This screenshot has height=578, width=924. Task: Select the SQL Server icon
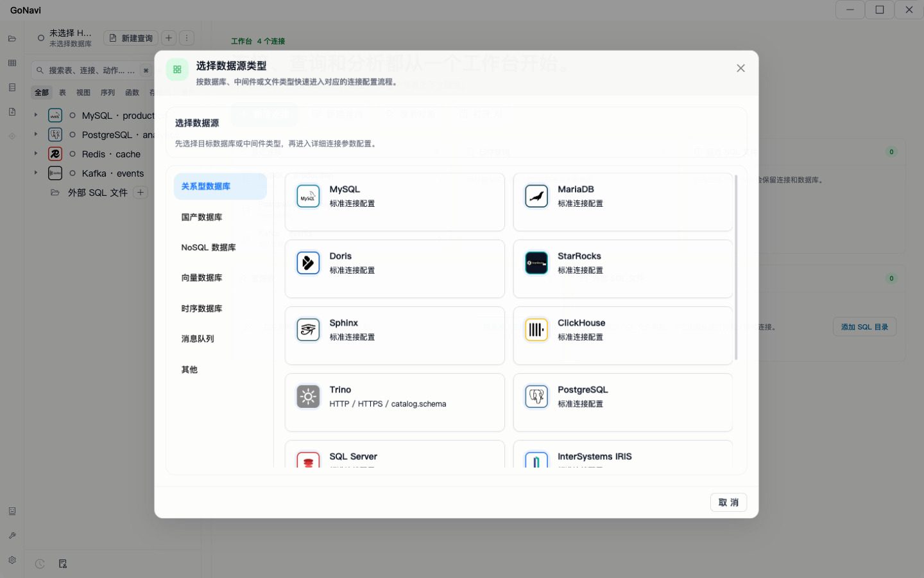[308, 459]
